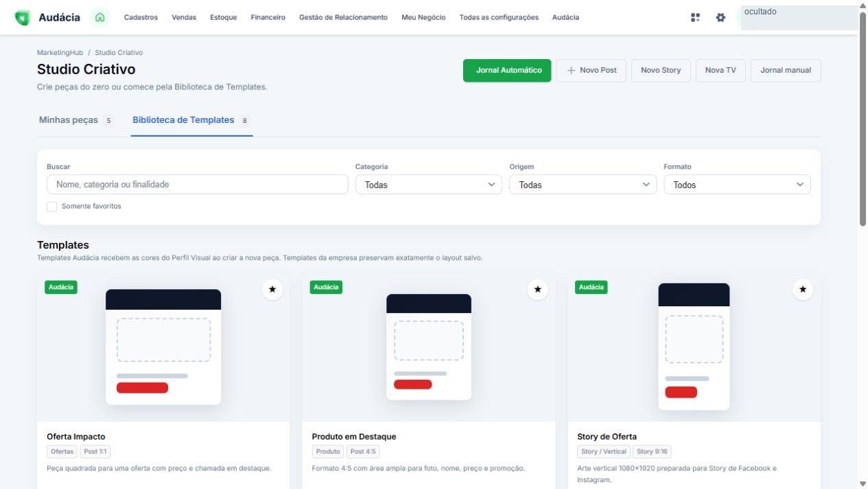Click the Novo Story button
The height and width of the screenshot is (489, 868).
pos(661,70)
